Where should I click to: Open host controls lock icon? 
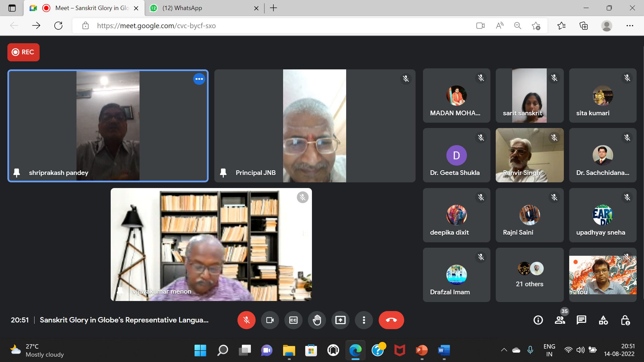pos(625,320)
